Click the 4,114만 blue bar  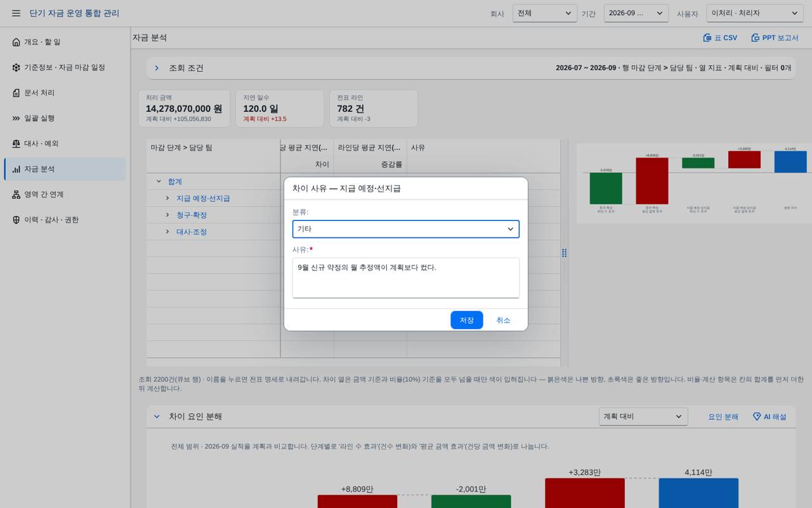(x=698, y=493)
